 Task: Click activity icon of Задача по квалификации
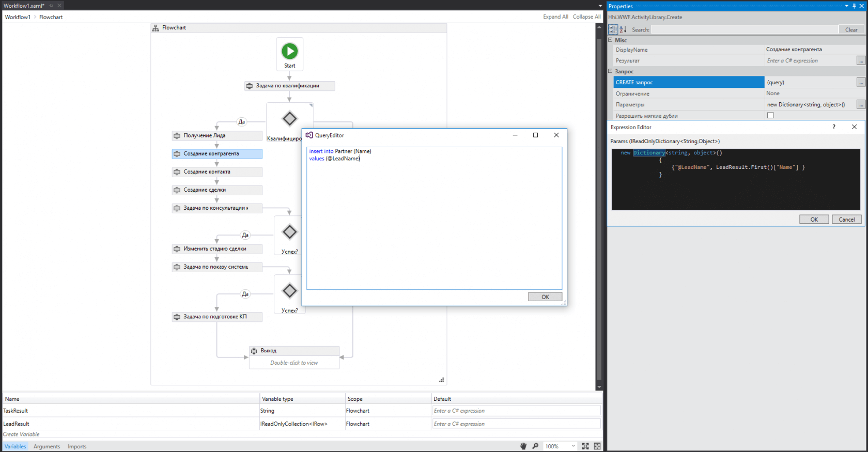point(250,86)
